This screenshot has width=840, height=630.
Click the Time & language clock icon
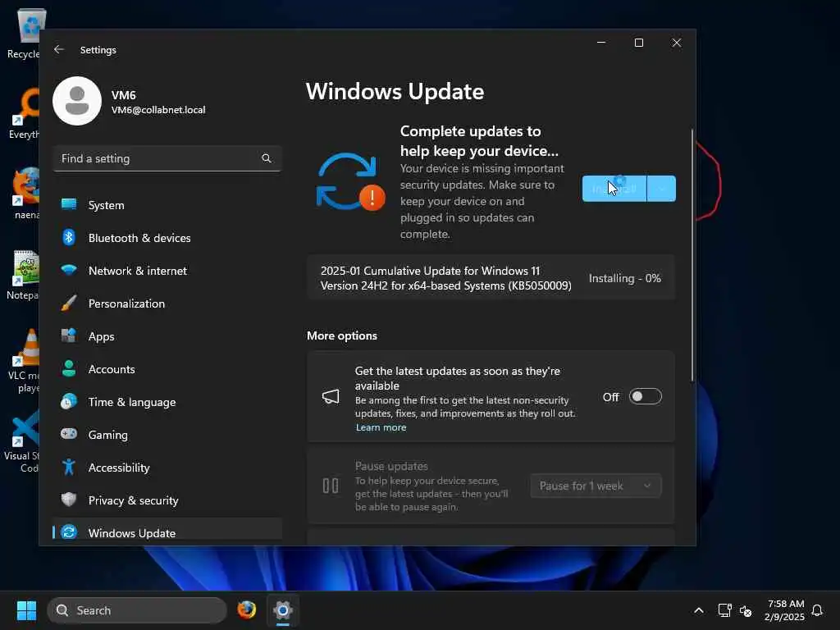pos(69,401)
